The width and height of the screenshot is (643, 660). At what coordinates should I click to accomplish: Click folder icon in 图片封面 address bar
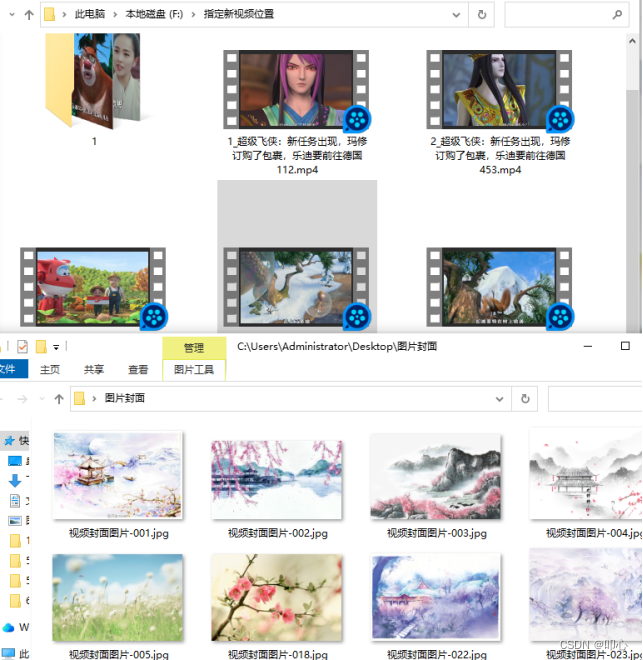pyautogui.click(x=79, y=398)
